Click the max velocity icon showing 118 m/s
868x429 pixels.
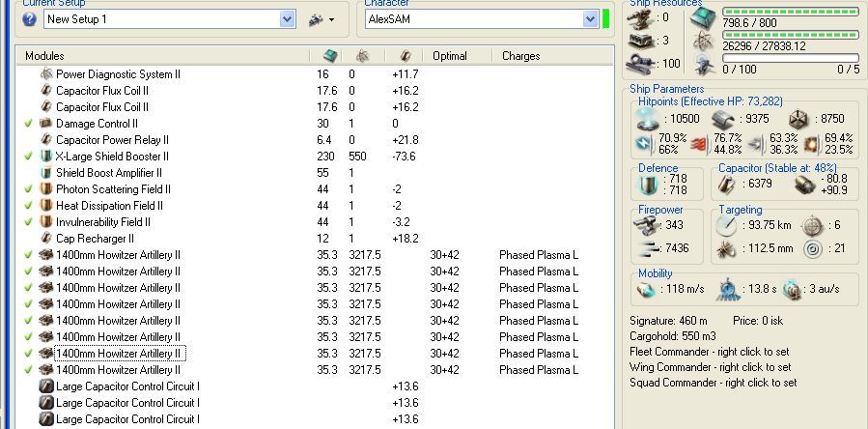click(x=646, y=289)
